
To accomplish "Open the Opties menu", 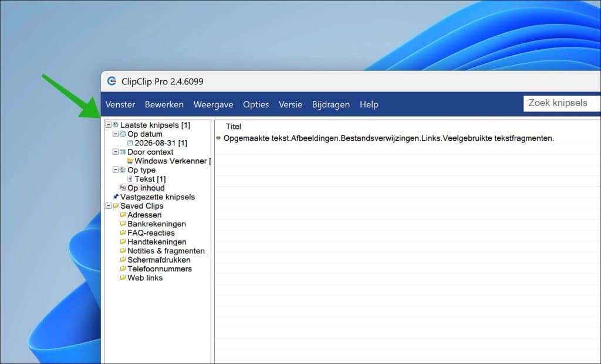I will [256, 104].
